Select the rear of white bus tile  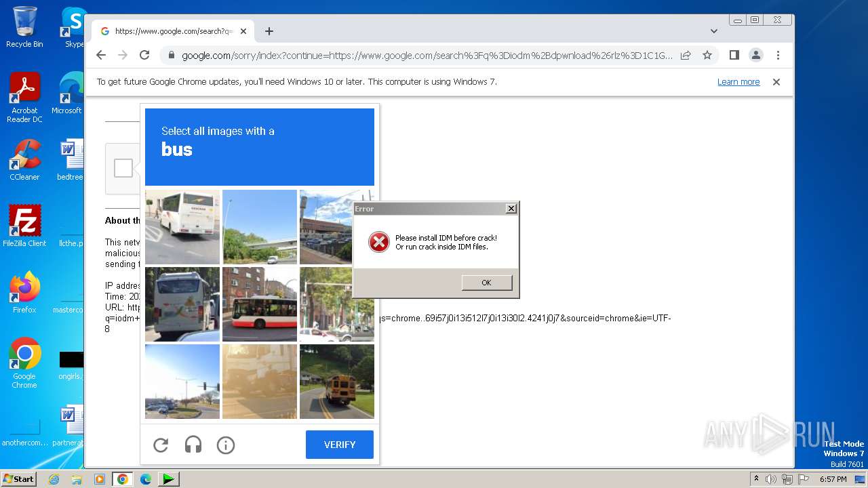[182, 304]
